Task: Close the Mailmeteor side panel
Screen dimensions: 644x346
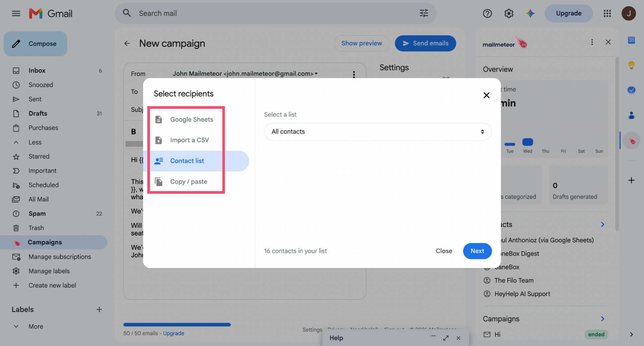Action: [x=608, y=42]
